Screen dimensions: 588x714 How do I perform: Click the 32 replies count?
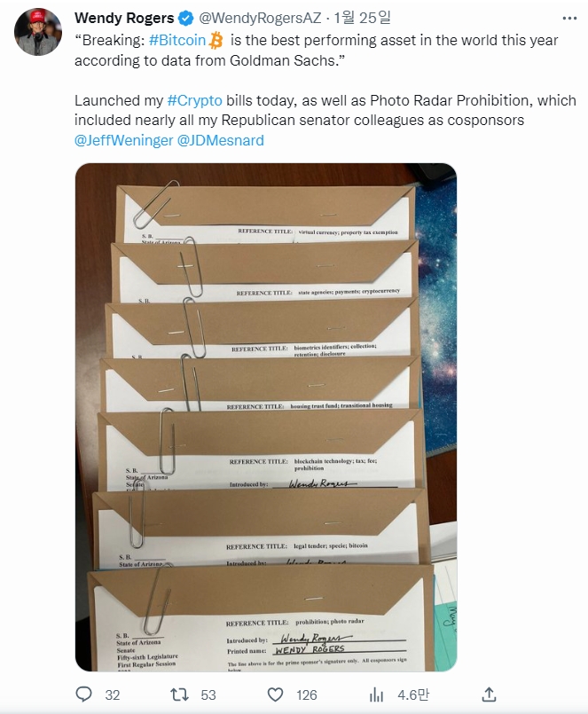tap(113, 694)
